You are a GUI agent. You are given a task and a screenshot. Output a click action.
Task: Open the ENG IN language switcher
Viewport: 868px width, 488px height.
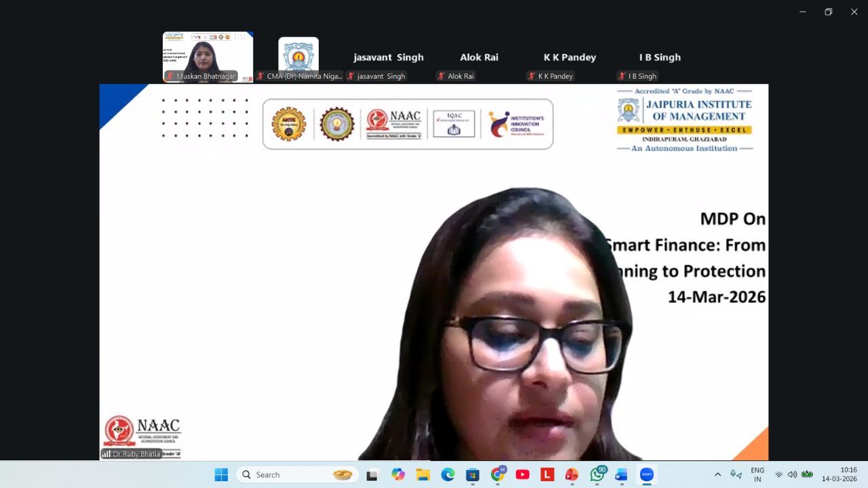[x=757, y=474]
